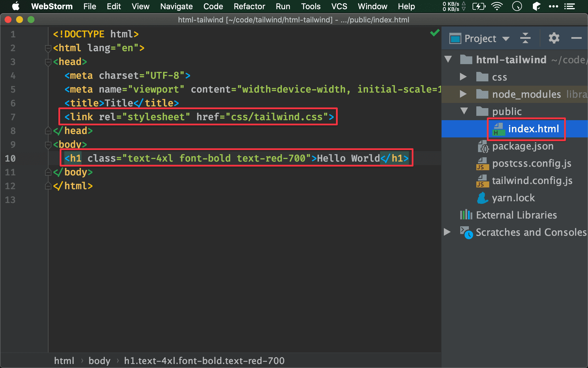Click the green inspection checkmark icon

coord(435,33)
